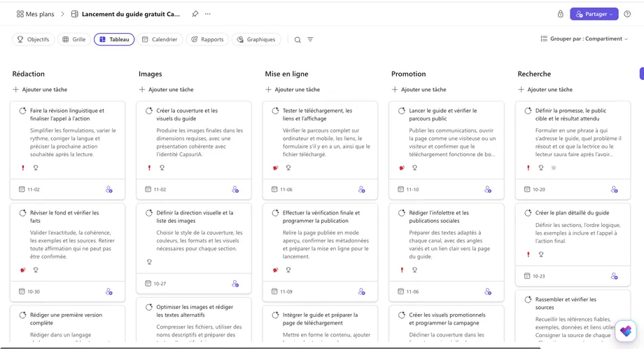This screenshot has width=644, height=349.
Task: Mark 'Réviser le fond' task complete
Action: (22, 213)
